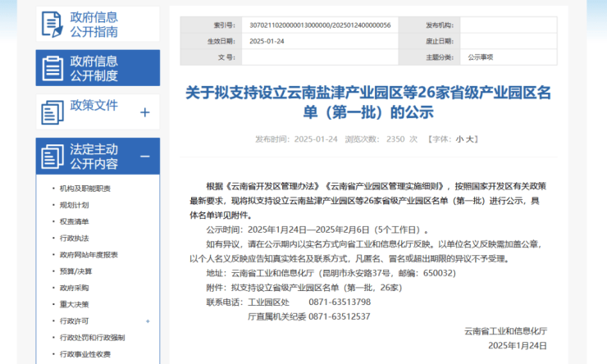The height and width of the screenshot is (364, 607).
Task: Select 预算/决算 sidebar entry
Action: pos(75,271)
